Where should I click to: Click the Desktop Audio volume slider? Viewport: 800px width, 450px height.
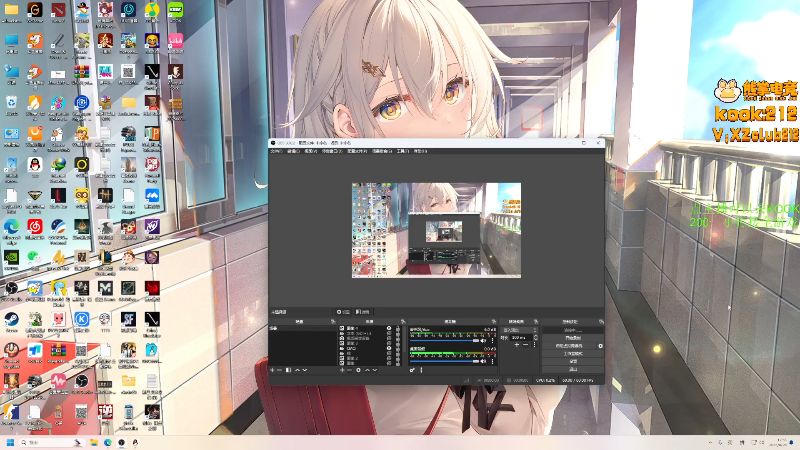click(445, 362)
